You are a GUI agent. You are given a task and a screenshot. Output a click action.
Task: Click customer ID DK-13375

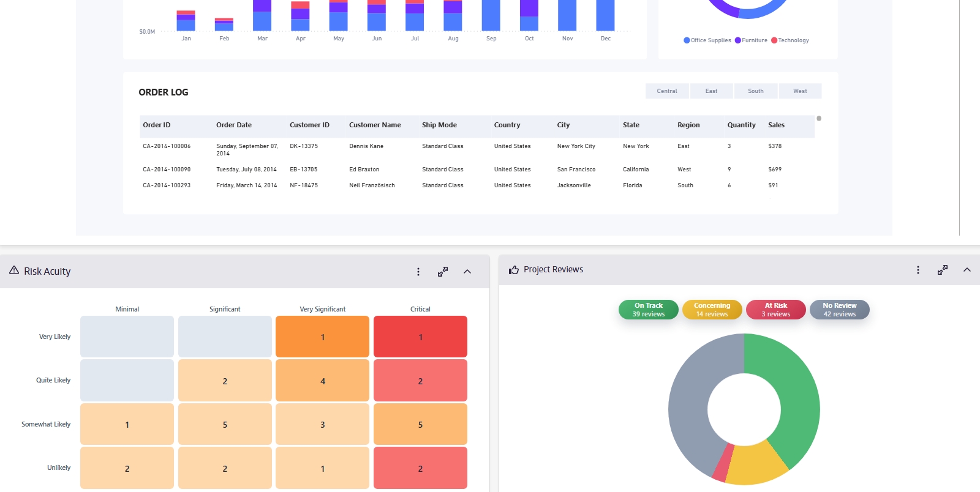click(x=304, y=146)
